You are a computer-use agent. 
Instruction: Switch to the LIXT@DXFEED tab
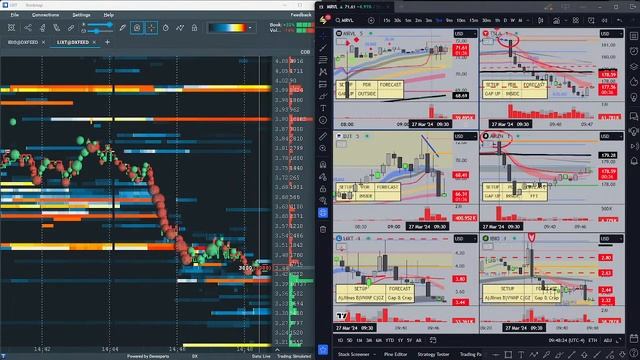pos(73,42)
